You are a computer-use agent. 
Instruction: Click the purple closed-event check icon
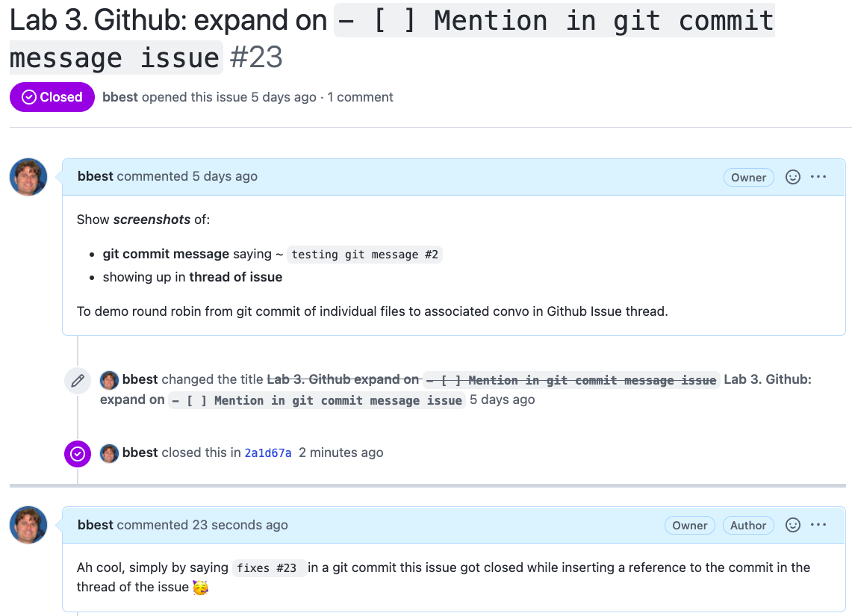point(78,453)
